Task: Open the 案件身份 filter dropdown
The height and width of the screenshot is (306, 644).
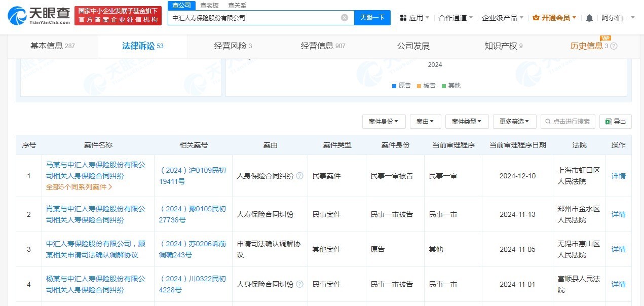Action: 384,122
